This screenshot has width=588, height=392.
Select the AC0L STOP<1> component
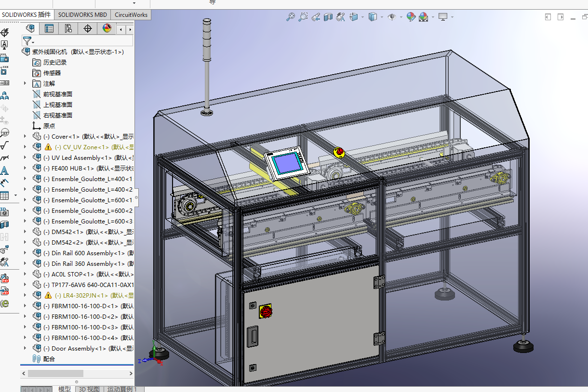(x=82, y=274)
